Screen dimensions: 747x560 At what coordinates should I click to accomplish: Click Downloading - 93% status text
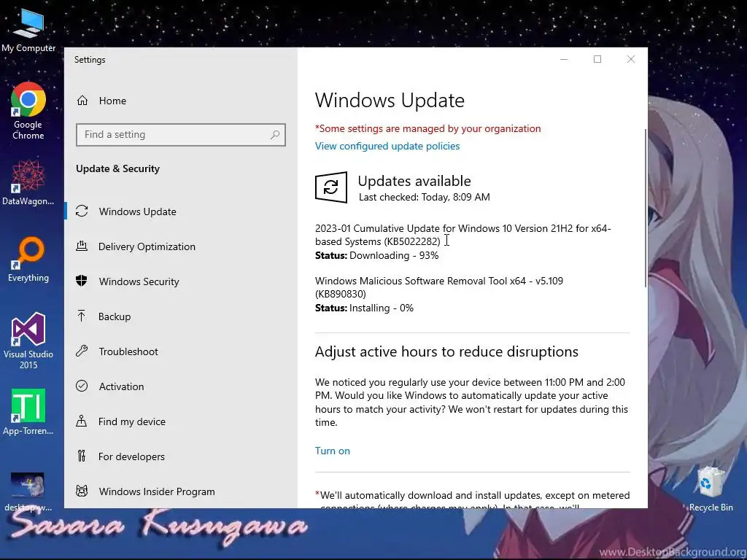[394, 255]
